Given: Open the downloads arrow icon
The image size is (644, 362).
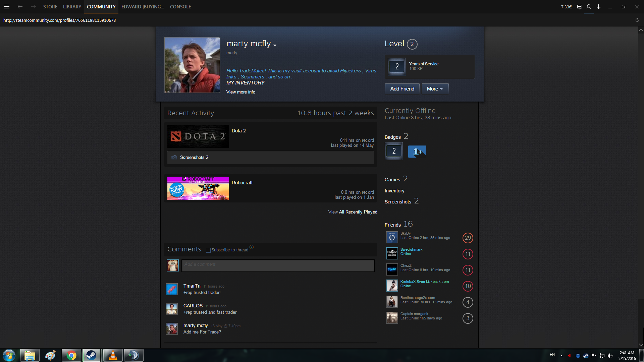Looking at the screenshot, I should click(598, 7).
